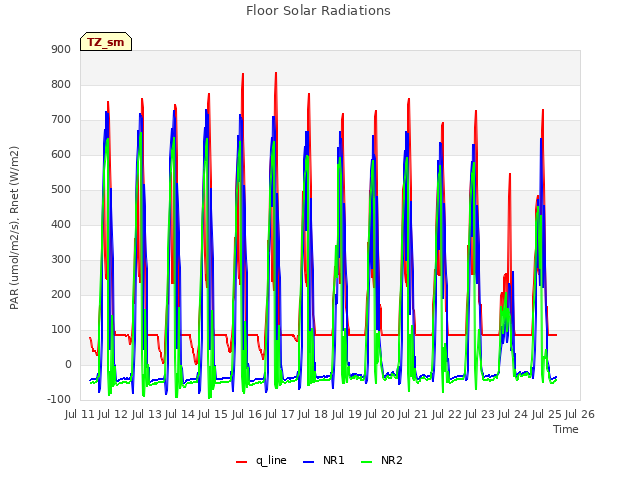Click the 400 y-axis tick label
This screenshot has height=480, width=640.
click(61, 224)
